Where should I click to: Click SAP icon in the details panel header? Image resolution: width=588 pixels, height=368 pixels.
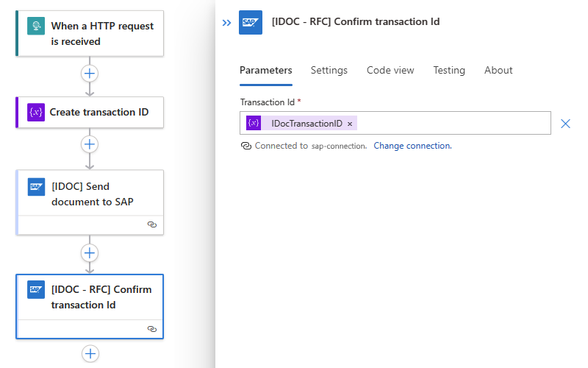click(x=251, y=22)
